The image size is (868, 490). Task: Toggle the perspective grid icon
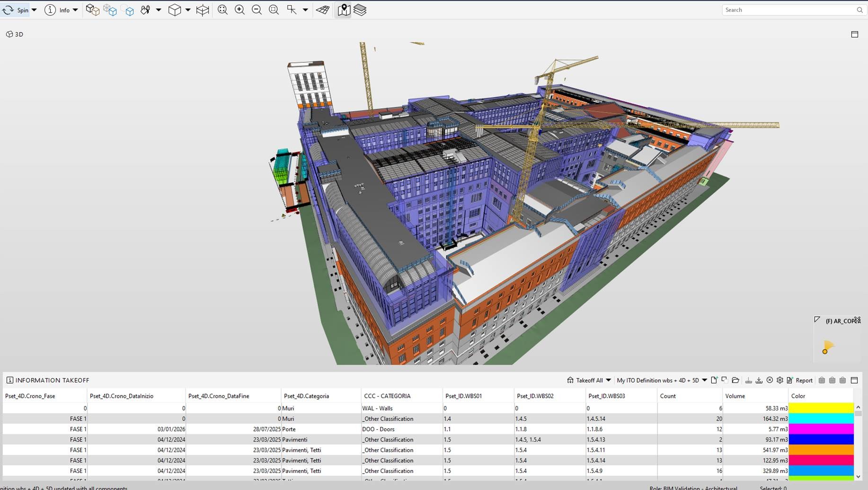pos(323,10)
